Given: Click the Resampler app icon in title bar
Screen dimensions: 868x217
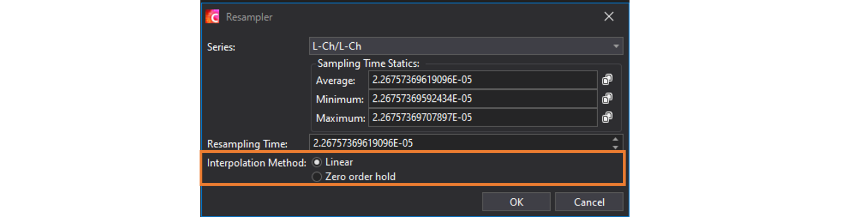Looking at the screenshot, I should (212, 16).
